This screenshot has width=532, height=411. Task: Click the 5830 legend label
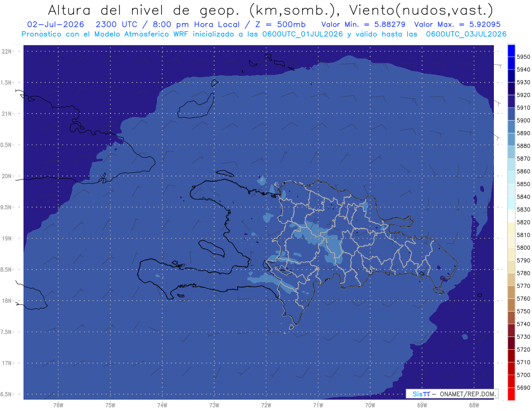coord(523,209)
